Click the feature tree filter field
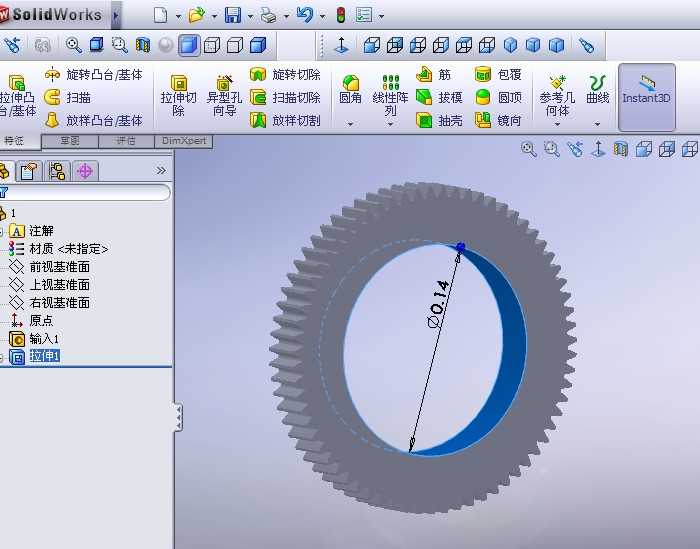700x549 pixels. coord(88,192)
